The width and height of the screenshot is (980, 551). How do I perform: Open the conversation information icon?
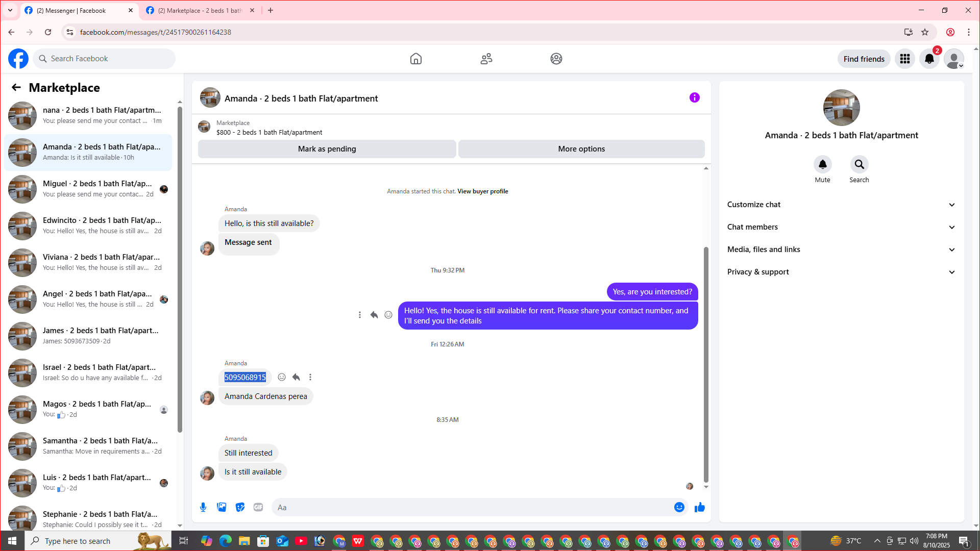pos(694,97)
